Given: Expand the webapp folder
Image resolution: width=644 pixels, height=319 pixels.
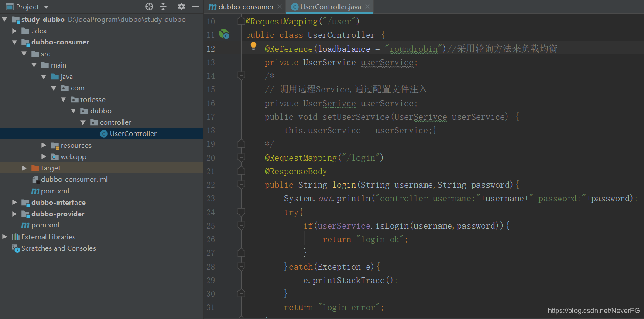Looking at the screenshot, I should coord(44,156).
